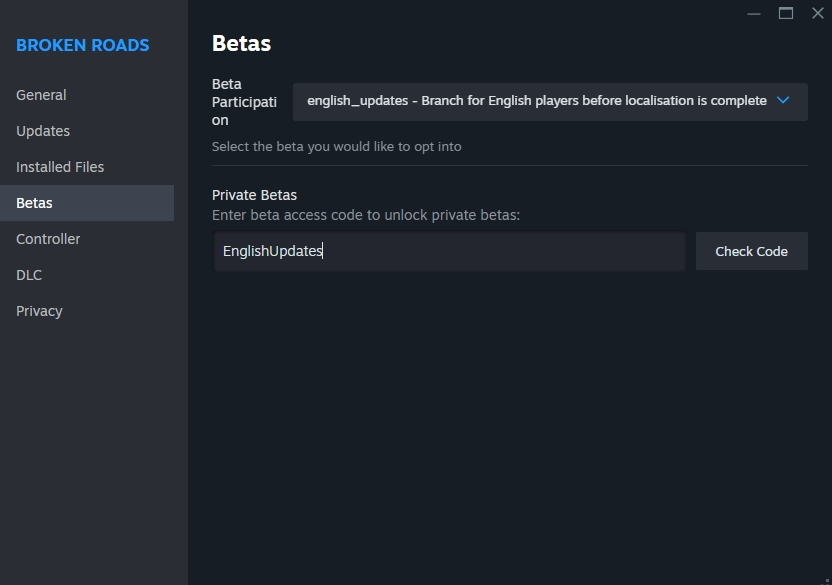Click the Private Betas label
The image size is (832, 585).
point(254,195)
